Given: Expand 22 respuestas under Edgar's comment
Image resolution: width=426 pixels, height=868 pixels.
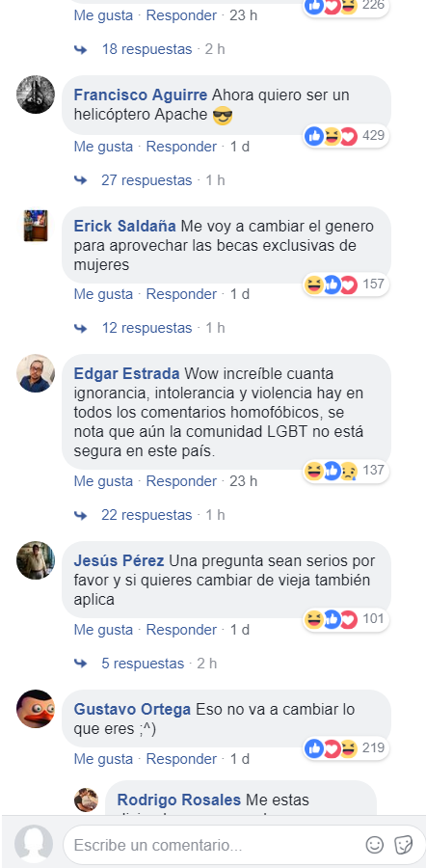Looking at the screenshot, I should click(x=146, y=515).
